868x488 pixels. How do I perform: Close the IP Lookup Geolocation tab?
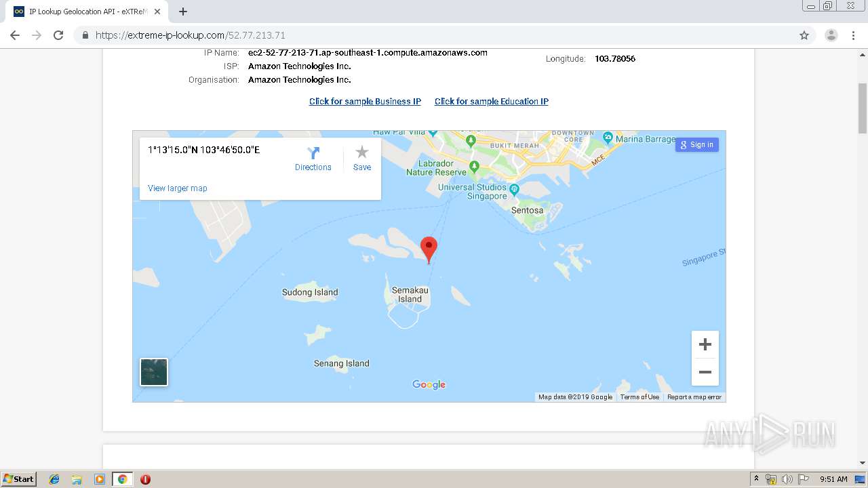(158, 12)
